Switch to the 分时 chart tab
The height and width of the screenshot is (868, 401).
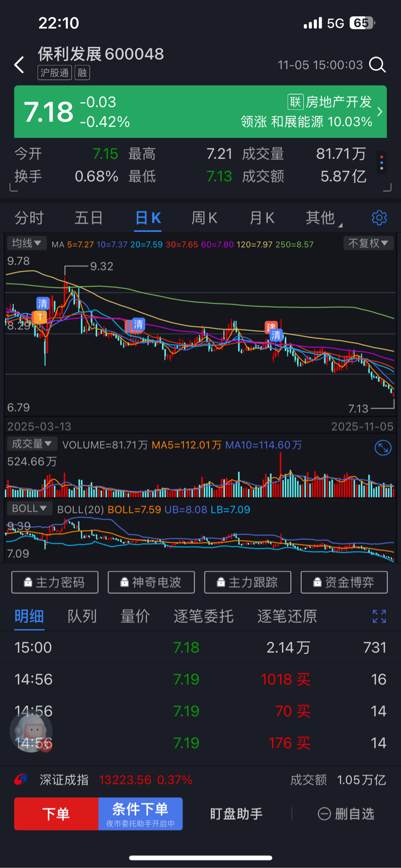point(29,218)
